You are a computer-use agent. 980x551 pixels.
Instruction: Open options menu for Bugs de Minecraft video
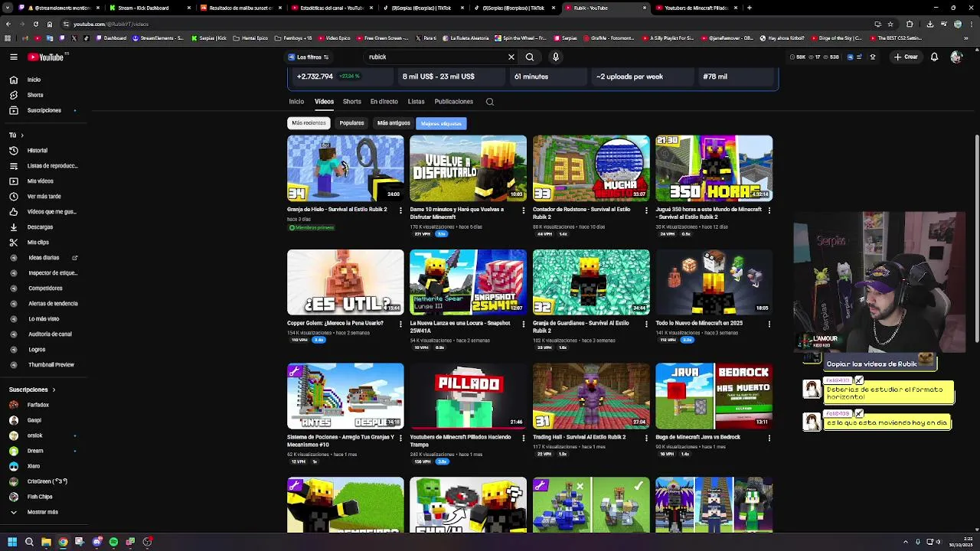point(769,438)
